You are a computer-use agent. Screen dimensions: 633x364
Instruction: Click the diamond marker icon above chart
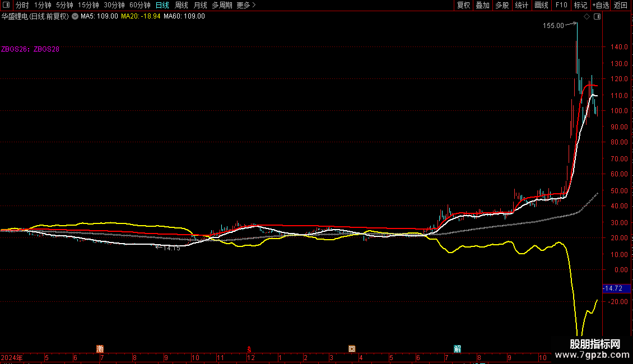tap(587, 17)
